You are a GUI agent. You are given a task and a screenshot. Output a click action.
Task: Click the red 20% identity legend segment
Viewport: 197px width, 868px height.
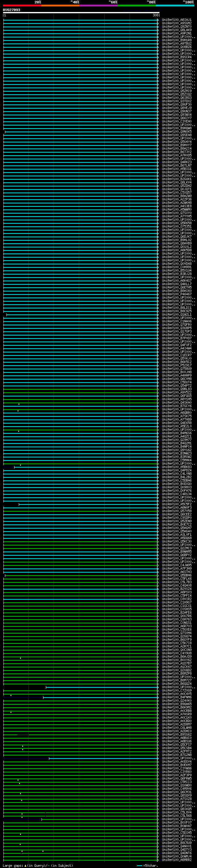coord(22,6)
